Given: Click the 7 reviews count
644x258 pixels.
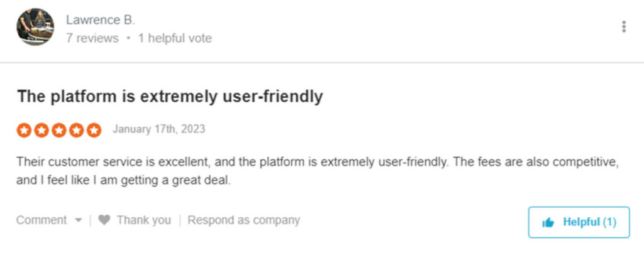Looking at the screenshot, I should (92, 38).
